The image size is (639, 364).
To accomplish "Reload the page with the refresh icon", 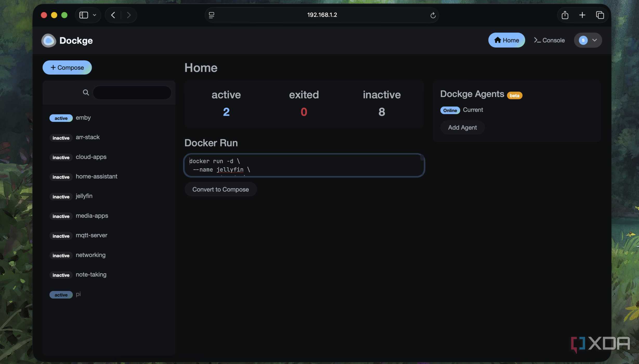I will (x=433, y=15).
